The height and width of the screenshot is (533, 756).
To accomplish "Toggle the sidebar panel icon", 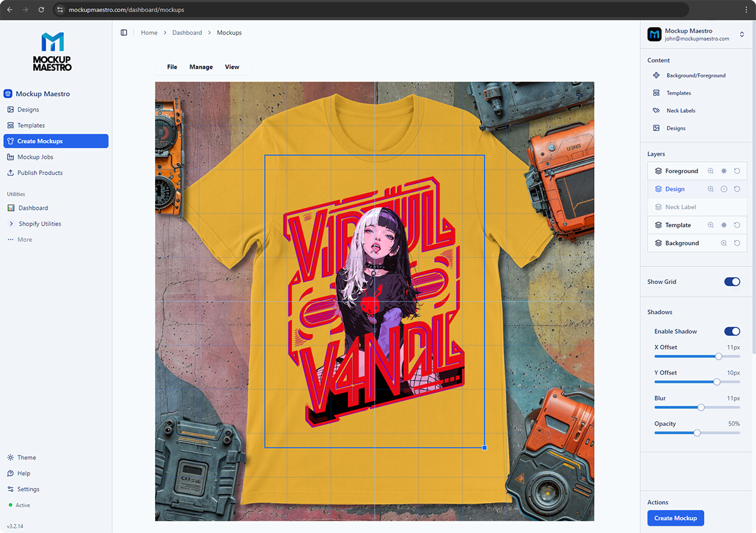I will (x=123, y=33).
